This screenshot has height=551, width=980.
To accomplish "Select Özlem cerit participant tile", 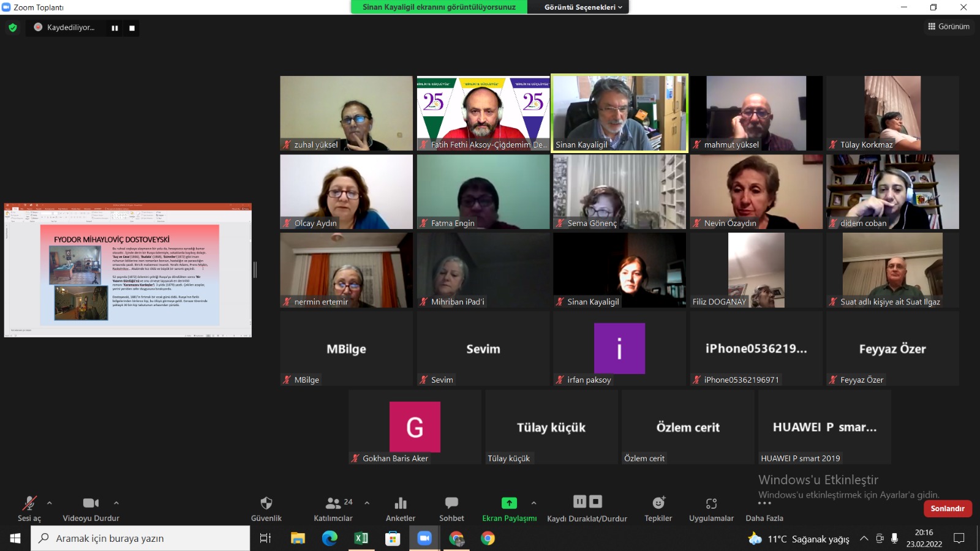I will click(x=688, y=427).
